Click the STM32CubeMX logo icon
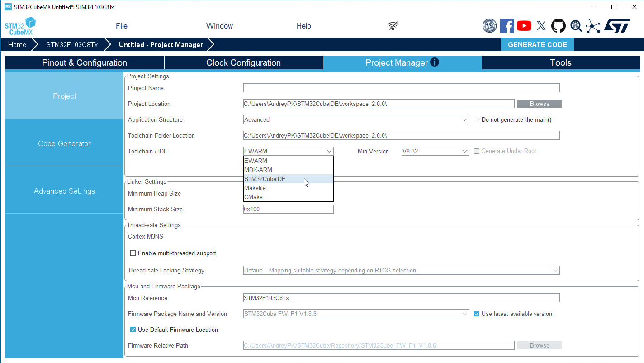This screenshot has height=363, width=644. [x=20, y=26]
